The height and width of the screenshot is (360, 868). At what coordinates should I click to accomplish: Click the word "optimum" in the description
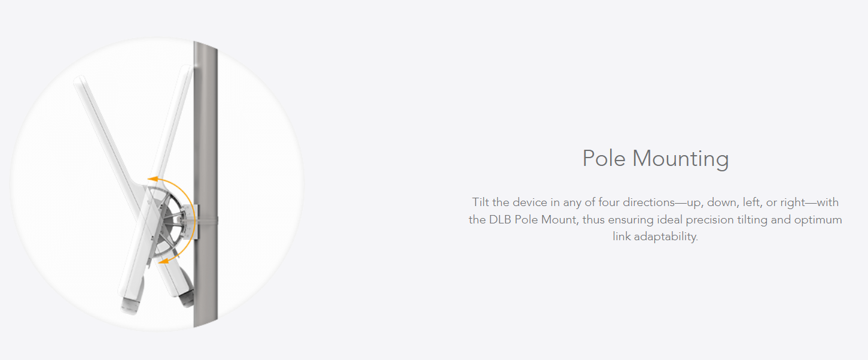(818, 220)
